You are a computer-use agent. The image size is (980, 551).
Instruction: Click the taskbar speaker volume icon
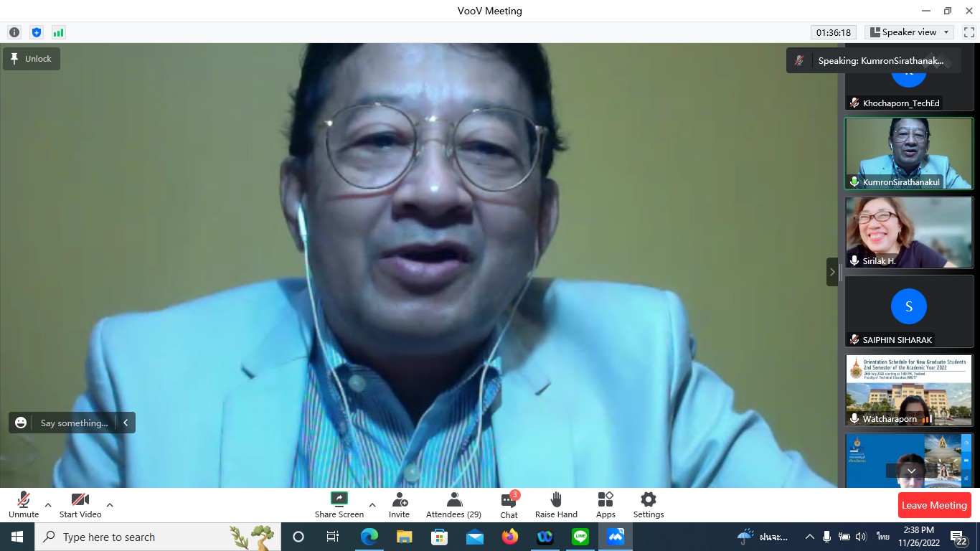point(861,537)
